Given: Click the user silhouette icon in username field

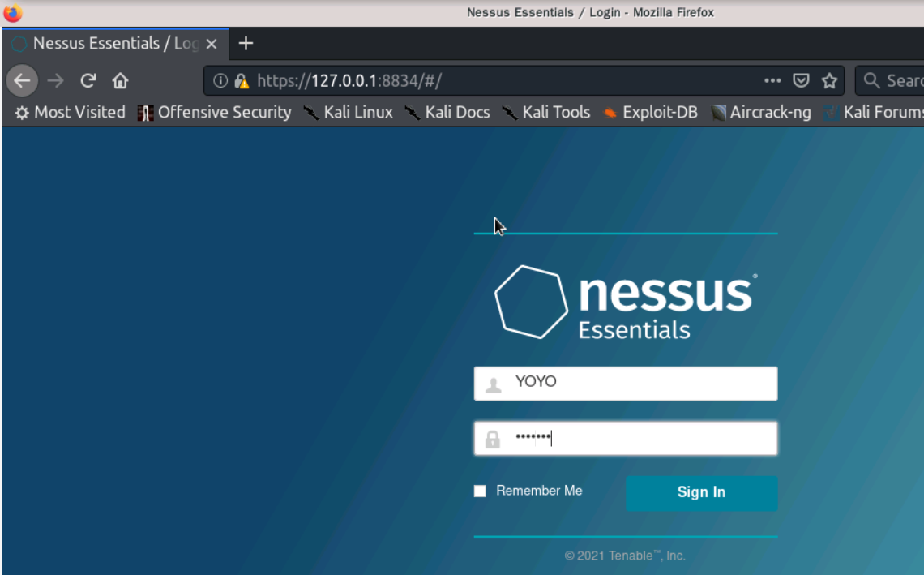Looking at the screenshot, I should click(x=494, y=385).
